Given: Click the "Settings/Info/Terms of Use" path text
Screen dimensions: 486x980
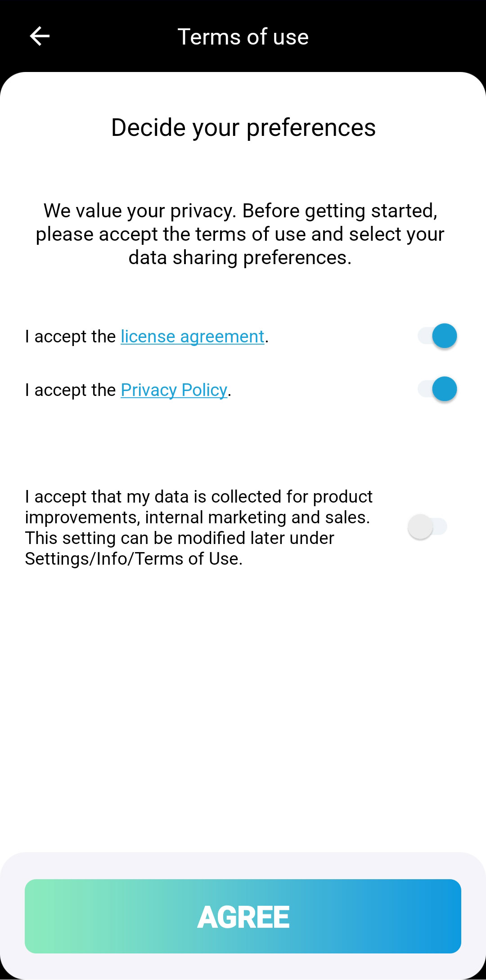Looking at the screenshot, I should [134, 559].
